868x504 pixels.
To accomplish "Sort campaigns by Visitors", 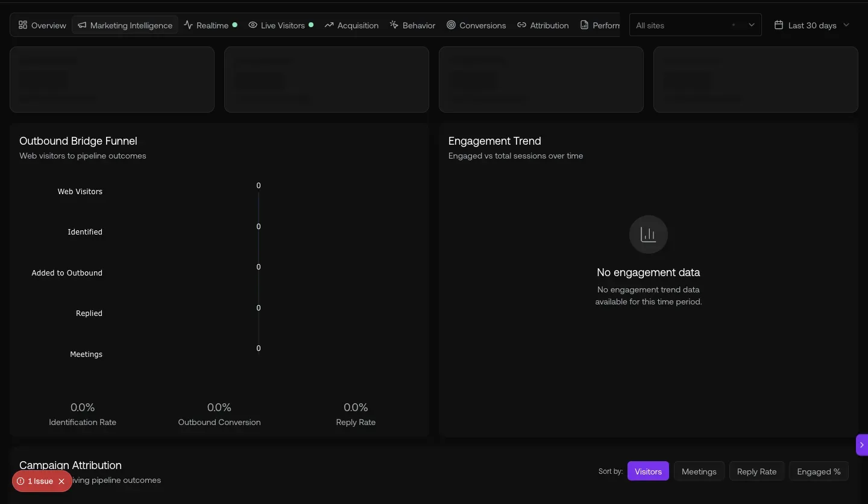I will 648,471.
